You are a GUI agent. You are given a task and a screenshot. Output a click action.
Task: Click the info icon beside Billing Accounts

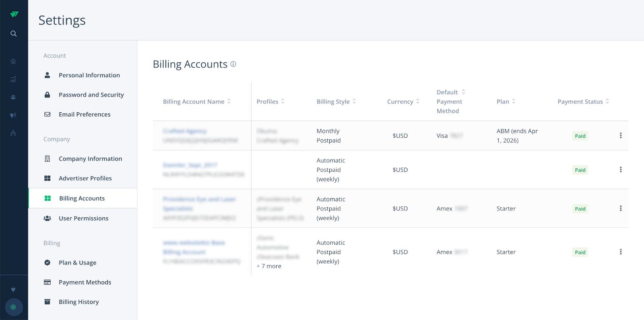[233, 64]
